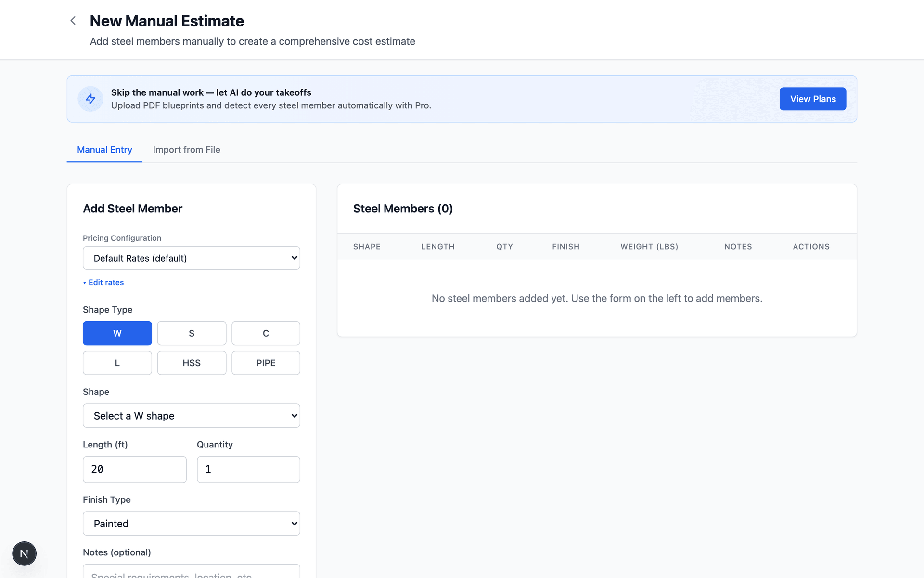Click the Notes optional text field
924x578 pixels.
[x=191, y=572]
